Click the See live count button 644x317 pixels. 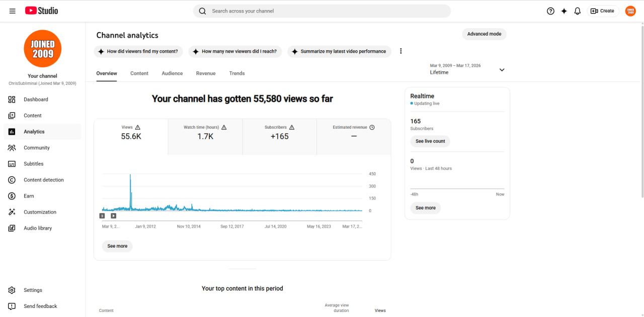click(x=430, y=141)
